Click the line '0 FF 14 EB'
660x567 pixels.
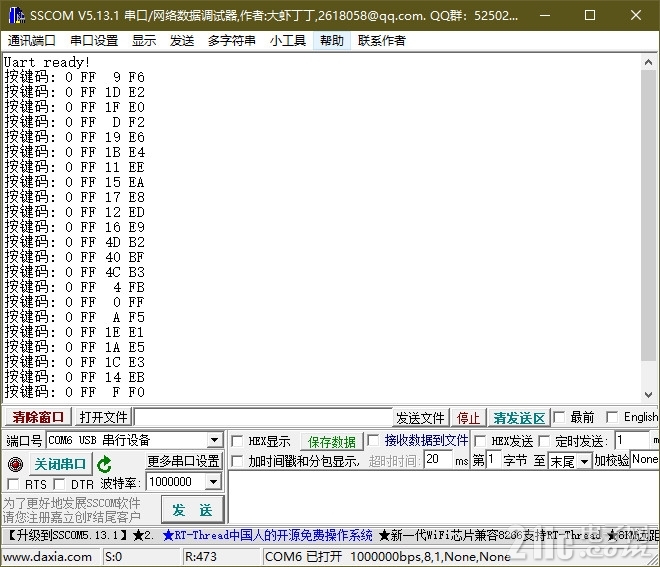pyautogui.click(x=75, y=377)
